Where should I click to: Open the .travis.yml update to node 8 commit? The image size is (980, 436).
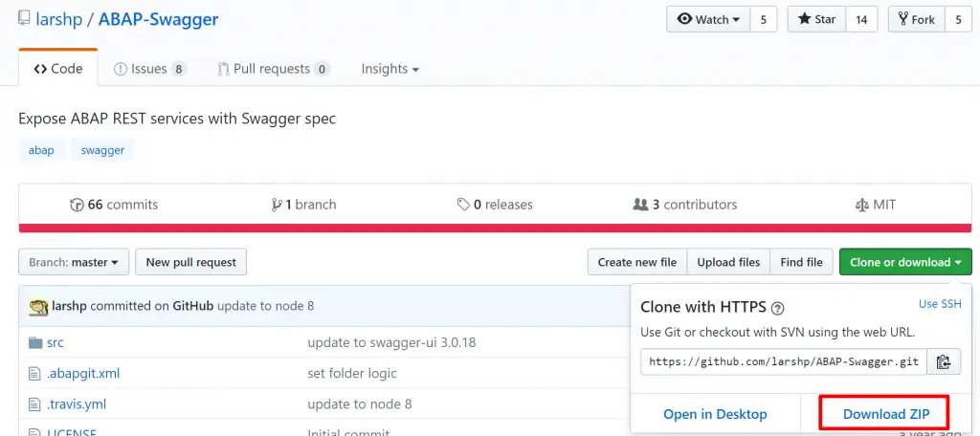(360, 404)
